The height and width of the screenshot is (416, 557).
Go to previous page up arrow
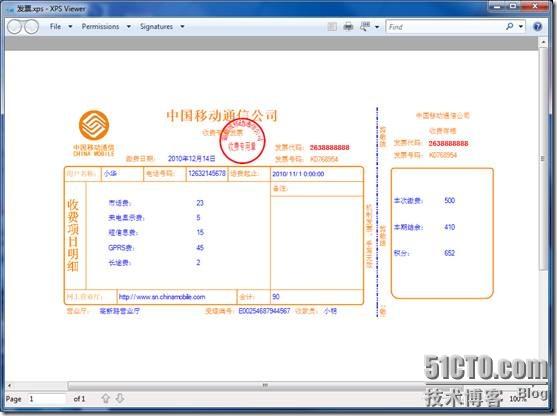point(106,398)
